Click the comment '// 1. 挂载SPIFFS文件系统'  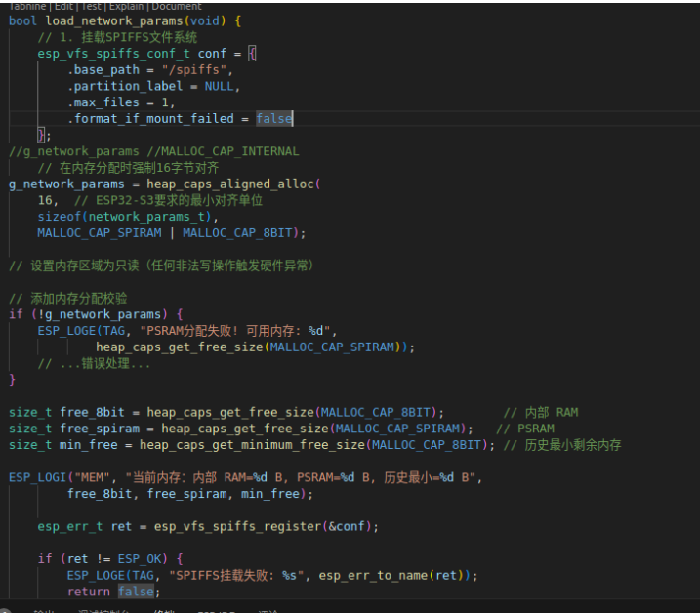pos(117,37)
